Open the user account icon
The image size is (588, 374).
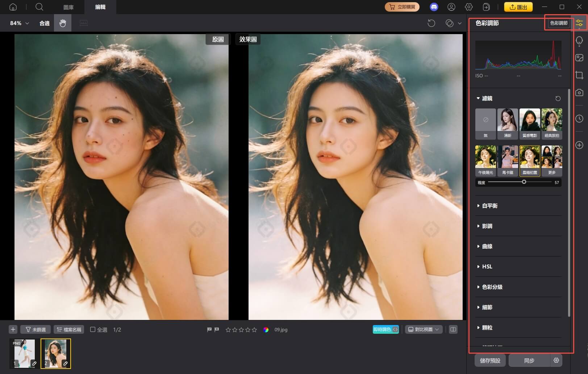451,7
